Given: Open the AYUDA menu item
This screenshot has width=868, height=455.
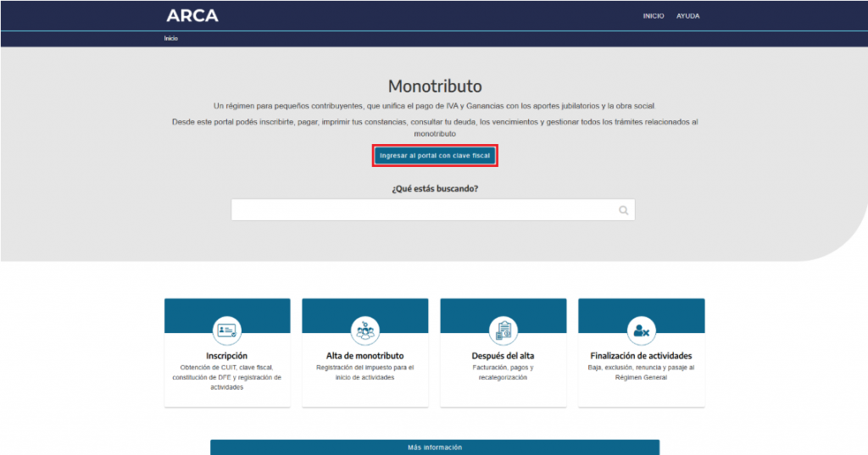Looking at the screenshot, I should click(687, 16).
